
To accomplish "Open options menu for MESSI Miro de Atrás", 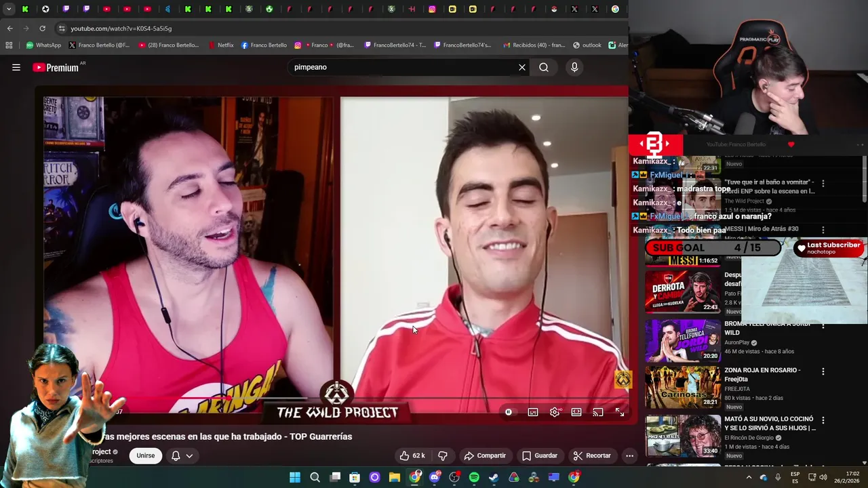I will click(823, 230).
